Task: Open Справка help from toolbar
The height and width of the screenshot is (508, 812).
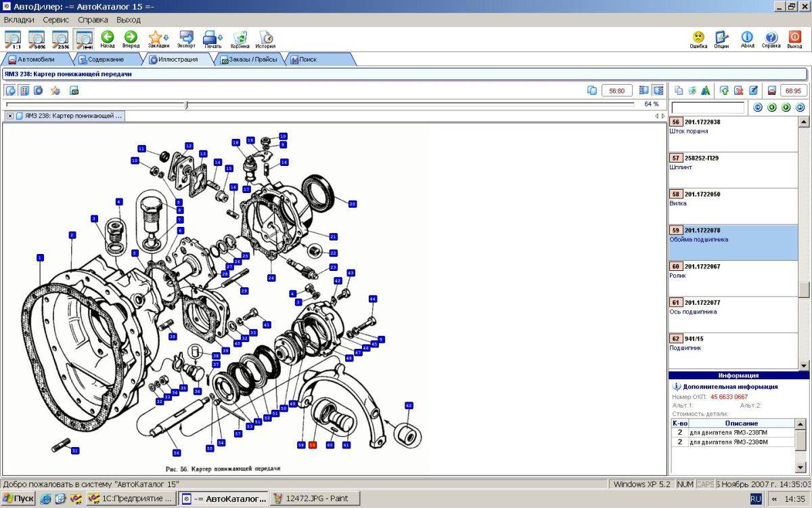Action: (771, 39)
